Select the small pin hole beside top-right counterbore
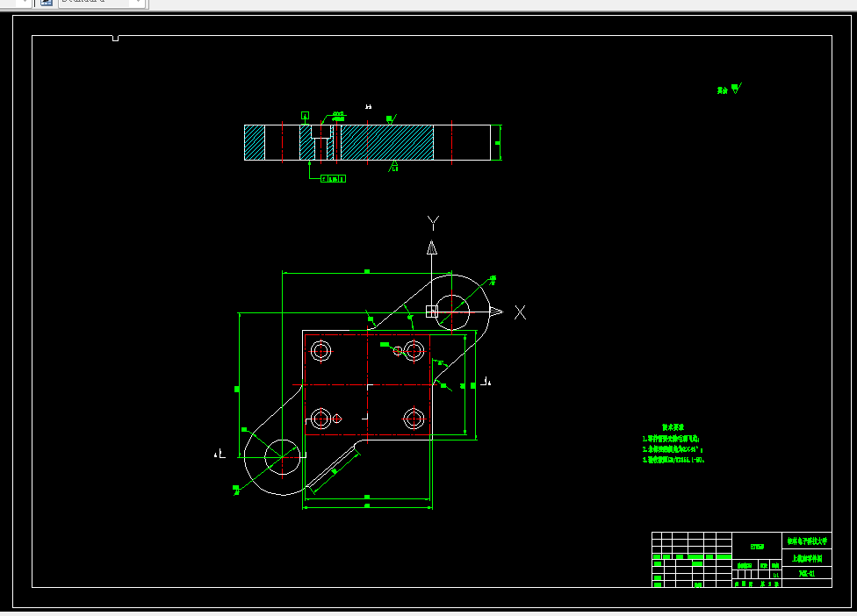 tap(398, 351)
